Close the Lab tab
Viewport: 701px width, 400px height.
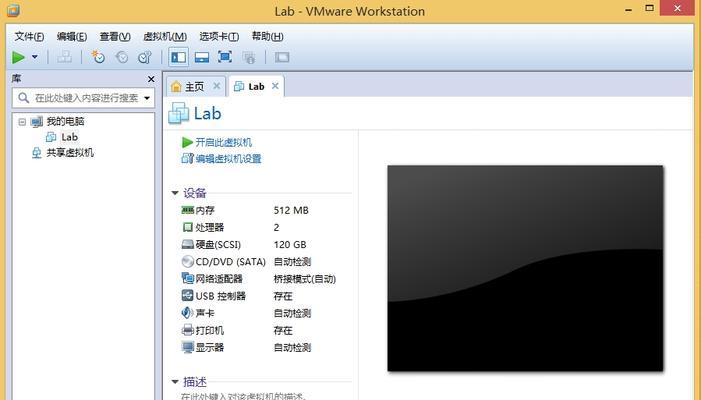tap(275, 86)
